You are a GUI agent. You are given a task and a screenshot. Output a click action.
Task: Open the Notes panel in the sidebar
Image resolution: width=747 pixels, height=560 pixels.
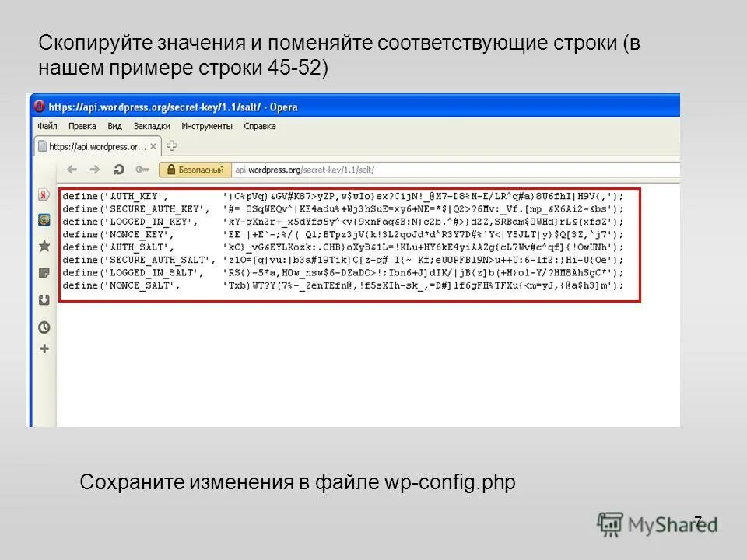(x=45, y=270)
